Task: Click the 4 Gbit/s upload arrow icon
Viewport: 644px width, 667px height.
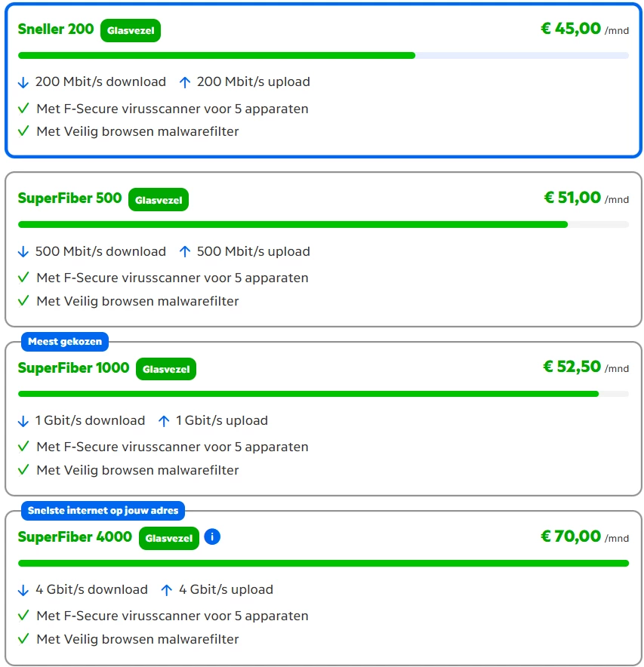Action: point(167,590)
